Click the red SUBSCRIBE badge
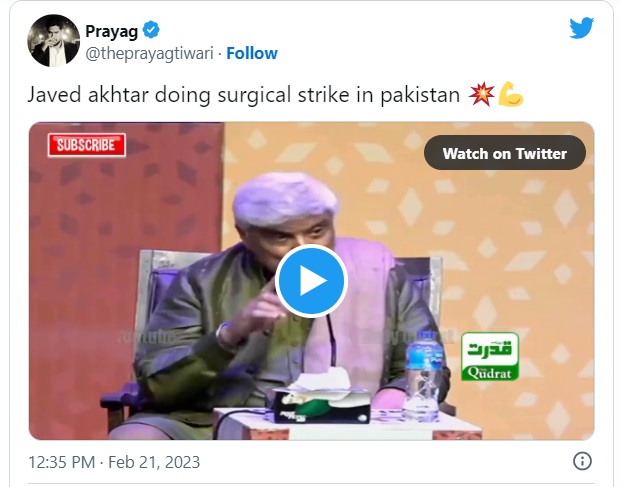Image resolution: width=621 pixels, height=487 pixels. pyautogui.click(x=86, y=145)
